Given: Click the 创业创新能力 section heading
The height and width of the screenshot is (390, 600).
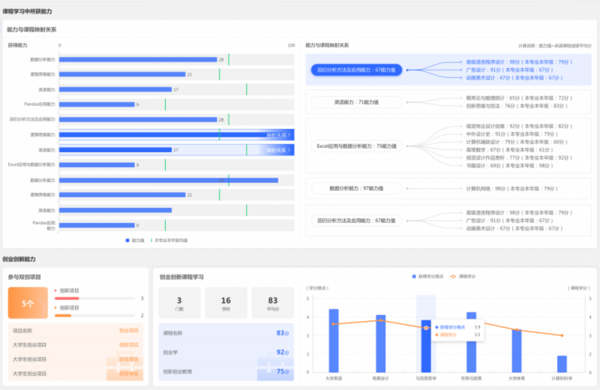Looking at the screenshot, I should 19,259.
